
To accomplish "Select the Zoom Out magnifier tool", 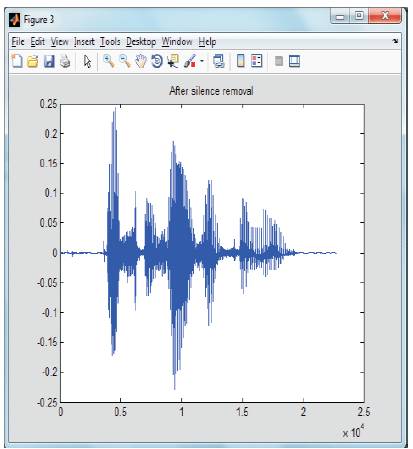I will click(125, 61).
